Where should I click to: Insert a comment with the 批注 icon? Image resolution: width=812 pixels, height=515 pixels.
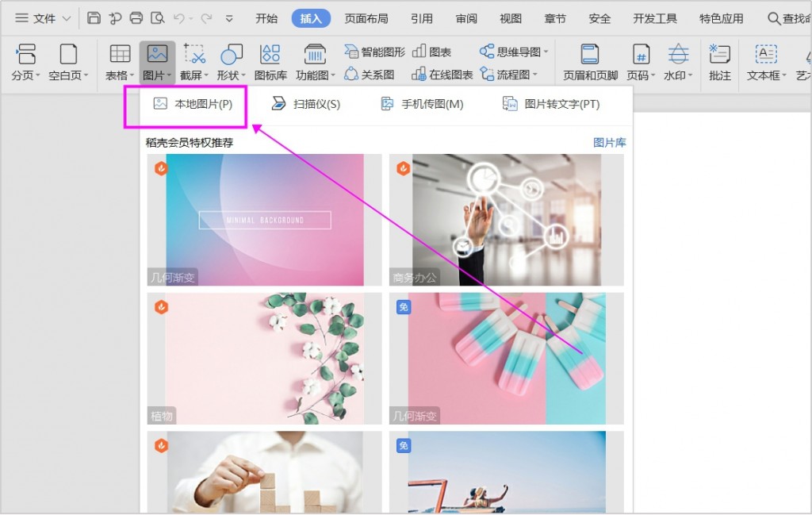720,54
